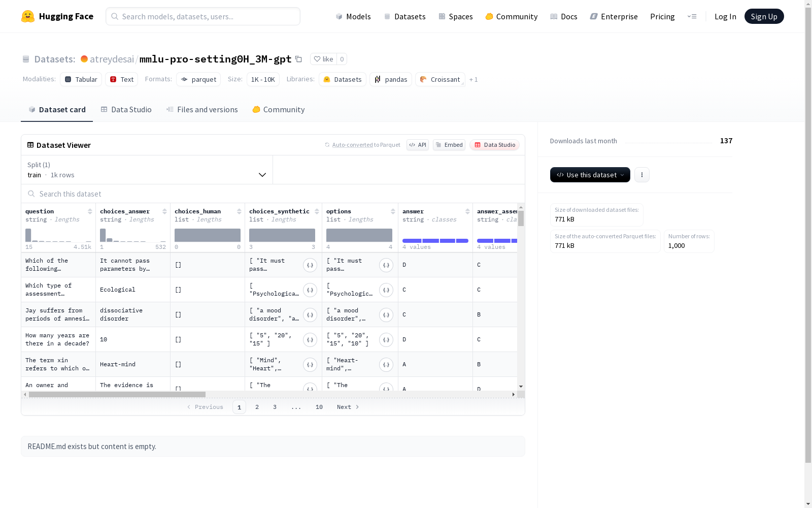Show the +1 additional libraries
This screenshot has height=508, width=812.
pyautogui.click(x=473, y=79)
